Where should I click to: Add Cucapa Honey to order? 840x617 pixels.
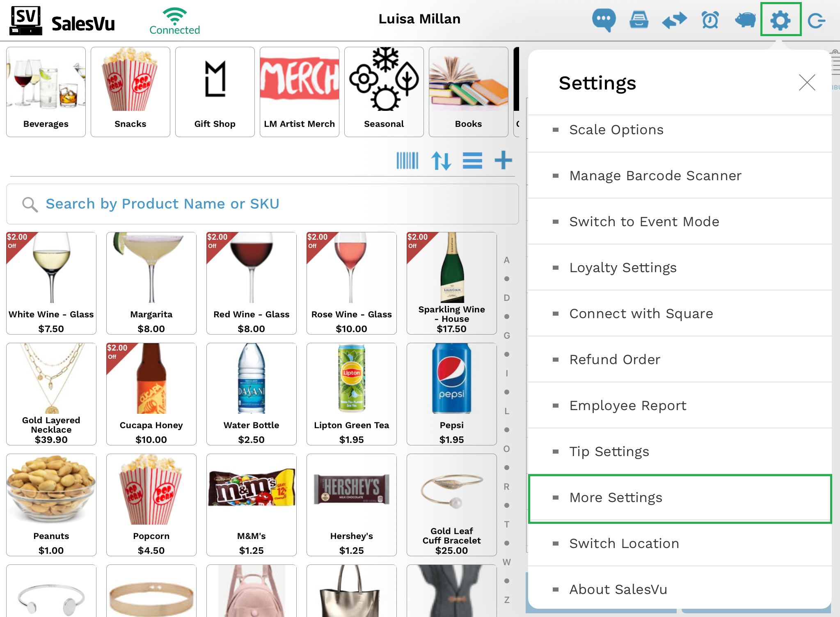point(151,394)
